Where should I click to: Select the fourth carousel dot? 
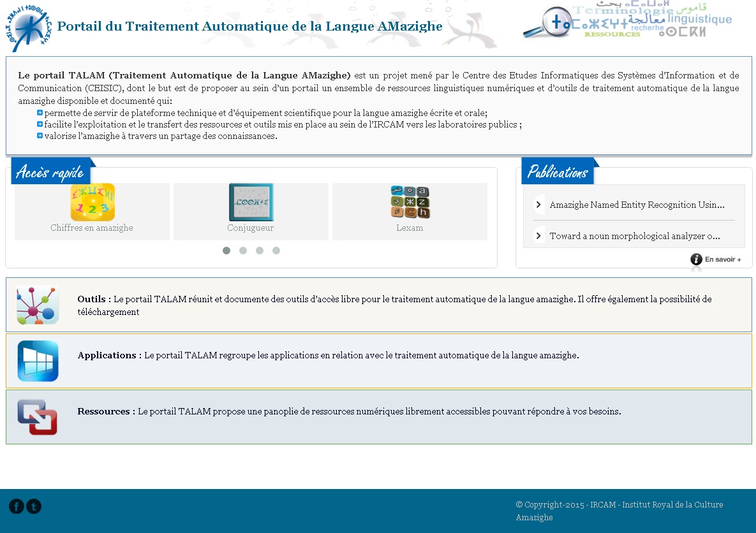[x=276, y=251]
